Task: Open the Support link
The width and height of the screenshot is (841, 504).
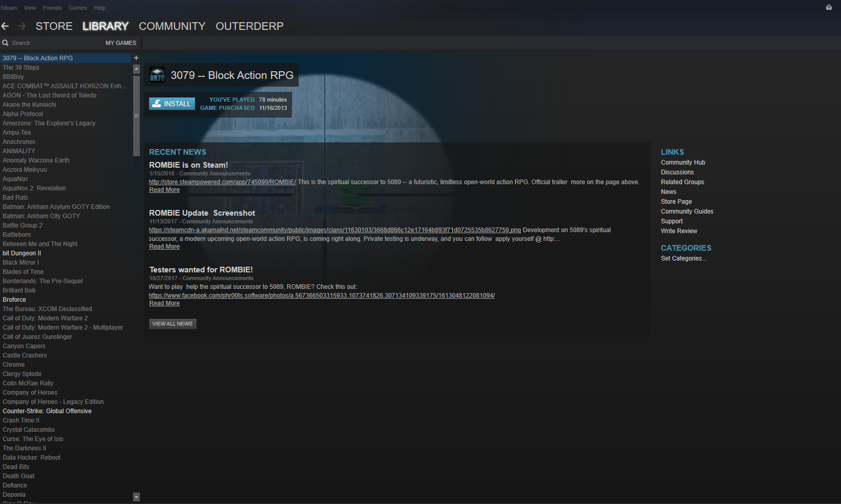Action: [672, 221]
